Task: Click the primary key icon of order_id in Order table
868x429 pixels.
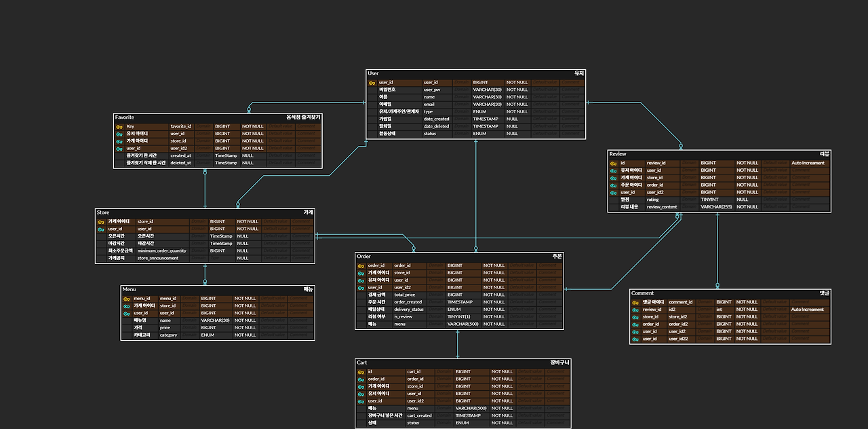Action: (361, 266)
